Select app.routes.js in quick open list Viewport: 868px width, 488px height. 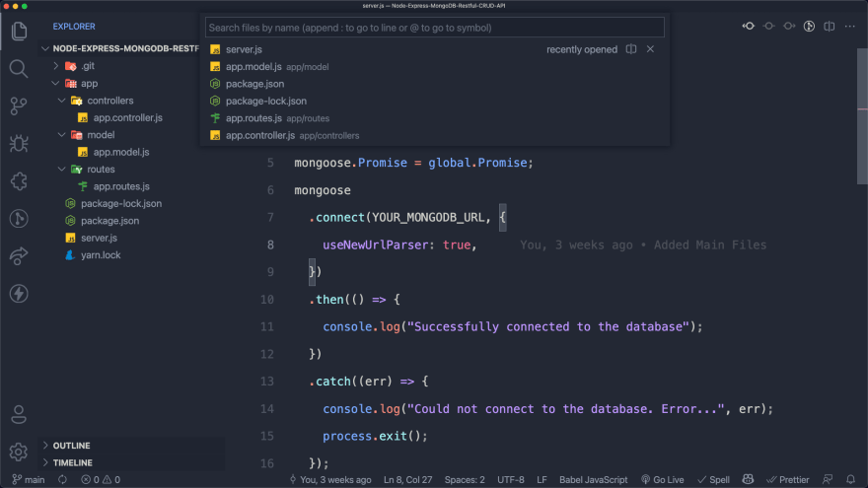pyautogui.click(x=253, y=118)
